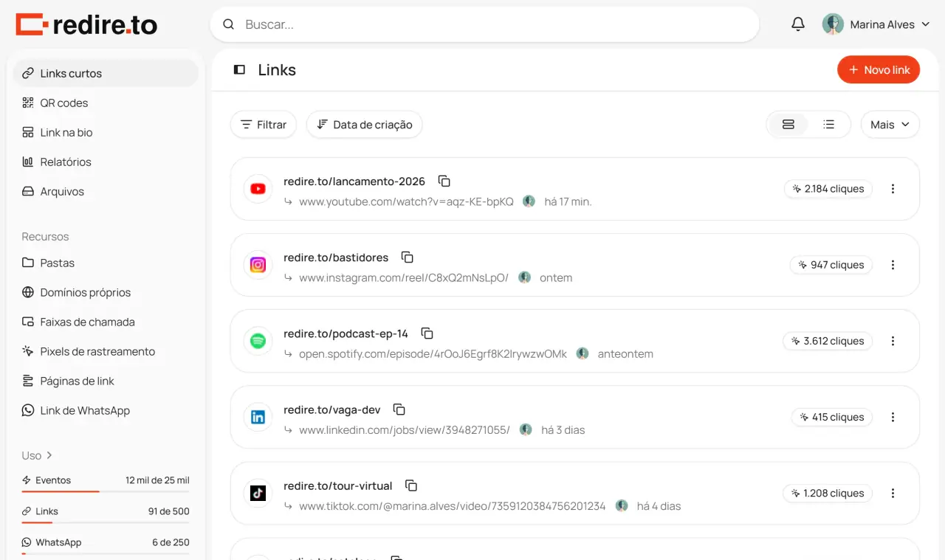Switch to card view layout
The height and width of the screenshot is (560, 945).
point(788,125)
